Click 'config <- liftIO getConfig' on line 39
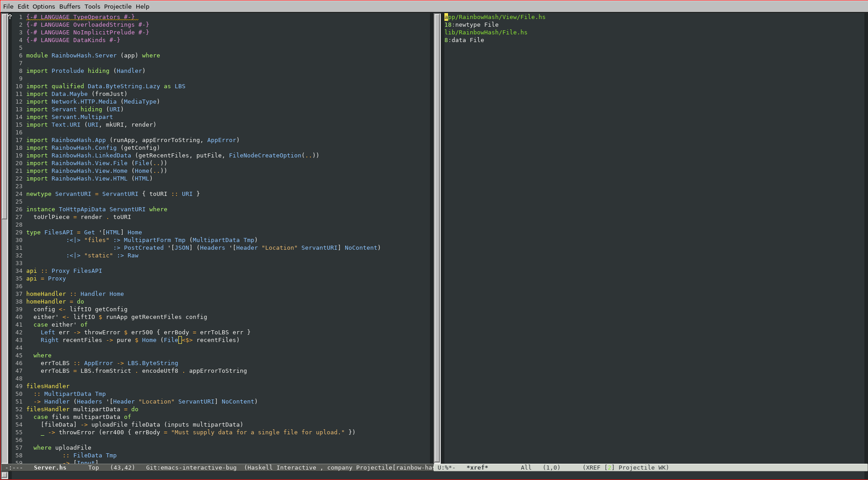 [80, 309]
